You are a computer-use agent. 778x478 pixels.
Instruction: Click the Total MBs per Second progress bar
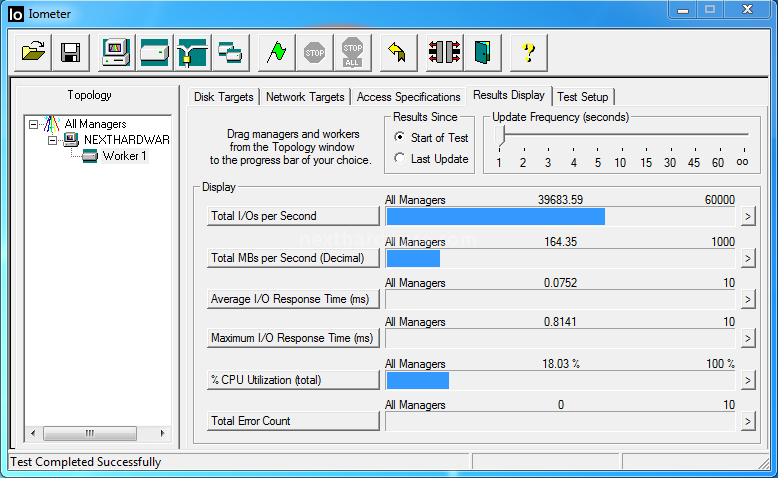[560, 258]
